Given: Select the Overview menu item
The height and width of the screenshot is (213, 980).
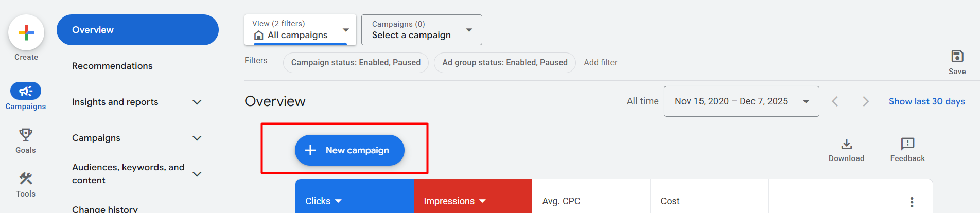Looking at the screenshot, I should [137, 30].
